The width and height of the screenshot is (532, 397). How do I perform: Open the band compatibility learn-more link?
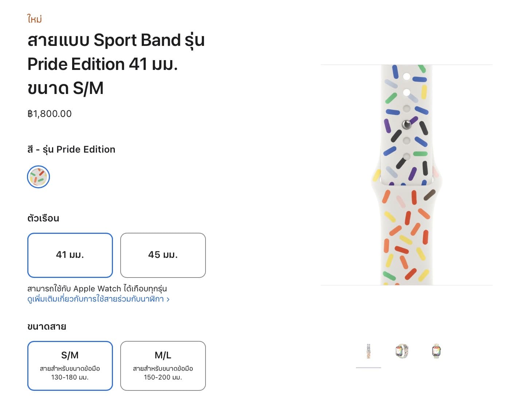(x=95, y=299)
